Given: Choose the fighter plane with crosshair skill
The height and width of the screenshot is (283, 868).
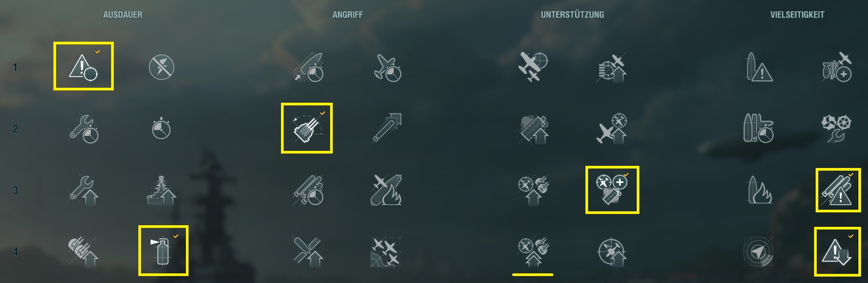Looking at the screenshot, I should pyautogui.click(x=533, y=66).
